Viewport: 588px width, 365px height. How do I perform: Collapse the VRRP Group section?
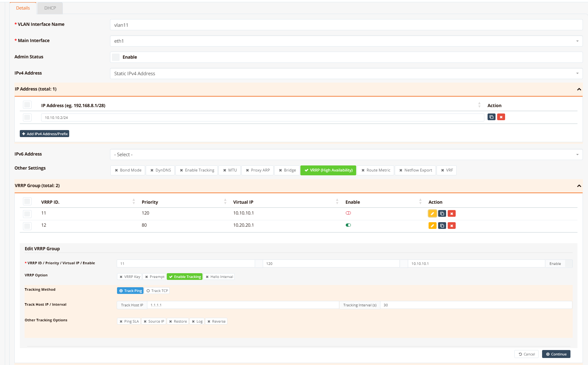point(579,186)
